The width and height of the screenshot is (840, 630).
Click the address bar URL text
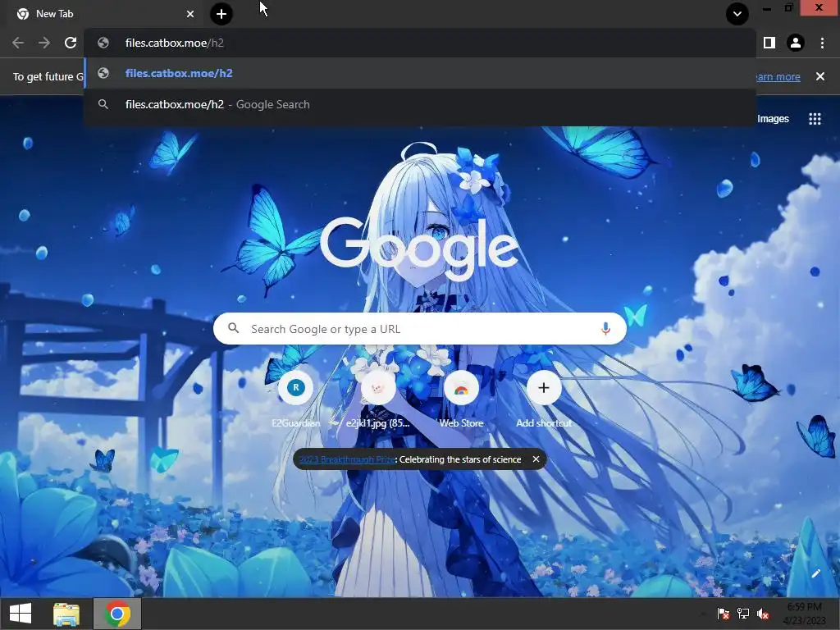click(x=175, y=43)
